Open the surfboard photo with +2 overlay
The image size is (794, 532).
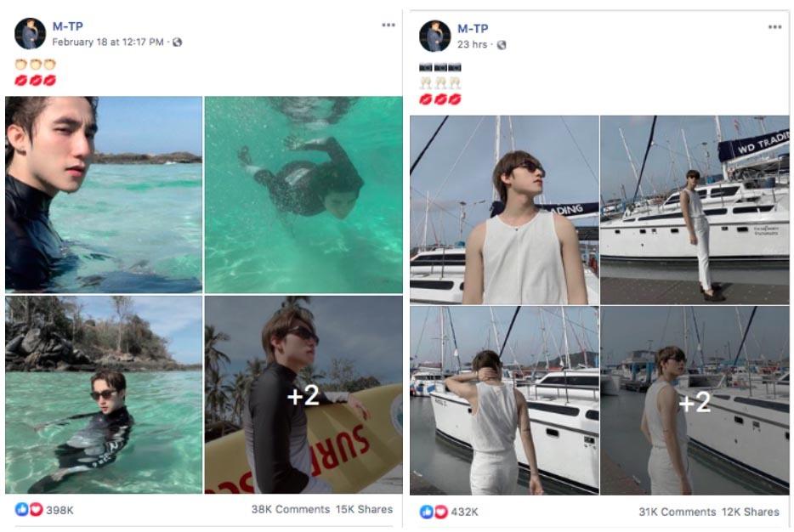[303, 394]
